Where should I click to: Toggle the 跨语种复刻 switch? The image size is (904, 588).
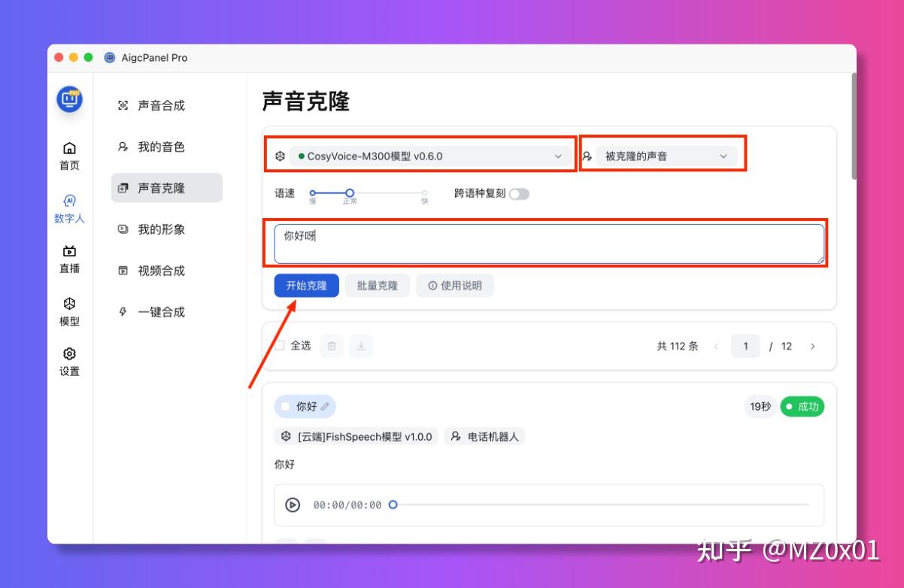click(519, 194)
